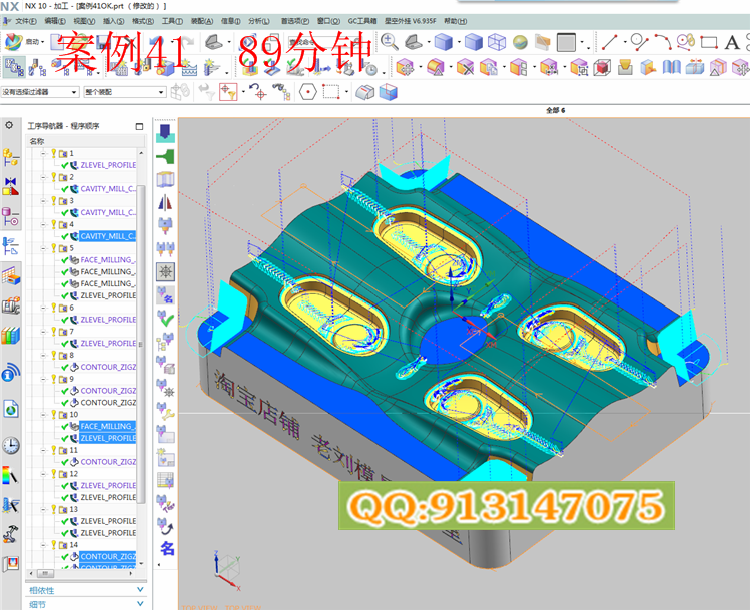The height and width of the screenshot is (610, 750).
Task: Select the highlighted CAVITY_MILL_C operation under group 4
Action: pyautogui.click(x=108, y=236)
